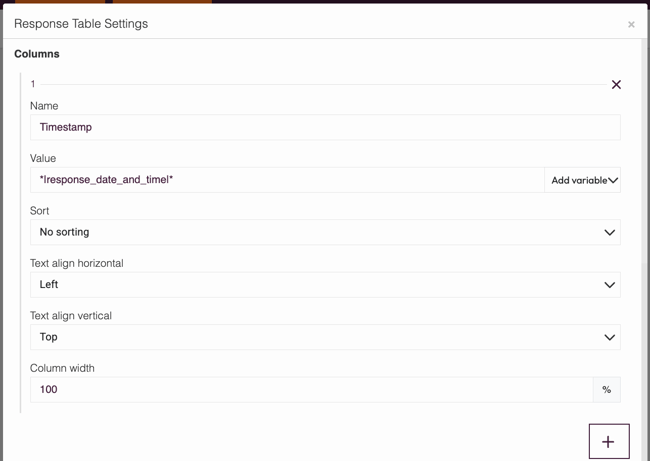The image size is (650, 461).
Task: Click the Text align horizontal label
Action: pyautogui.click(x=77, y=263)
